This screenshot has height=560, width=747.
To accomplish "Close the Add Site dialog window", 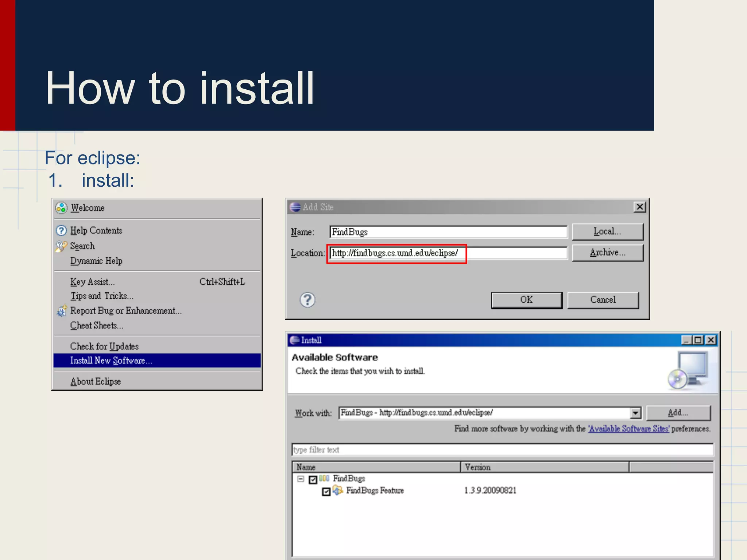I will 639,207.
